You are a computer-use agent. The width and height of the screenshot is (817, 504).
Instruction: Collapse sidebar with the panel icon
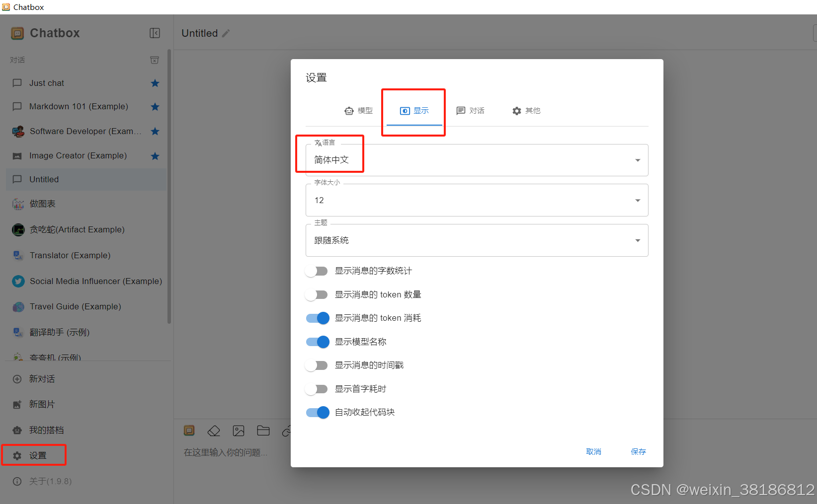(155, 33)
